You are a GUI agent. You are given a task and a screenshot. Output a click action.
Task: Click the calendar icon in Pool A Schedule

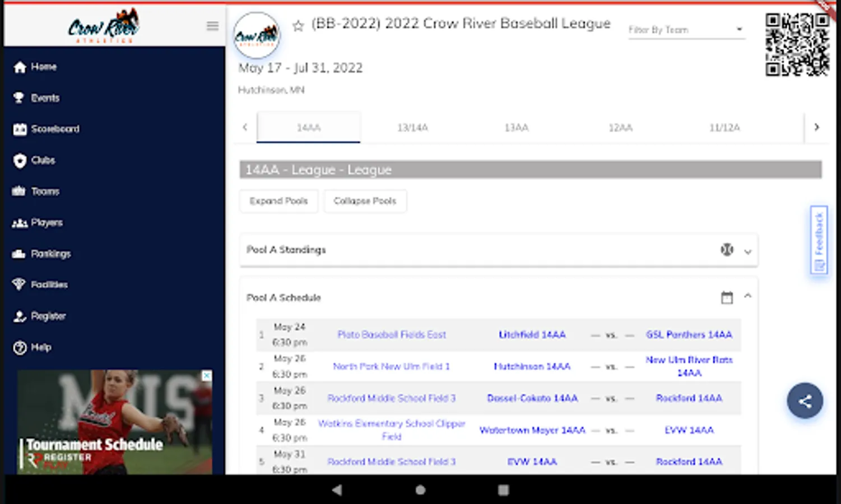pos(727,298)
